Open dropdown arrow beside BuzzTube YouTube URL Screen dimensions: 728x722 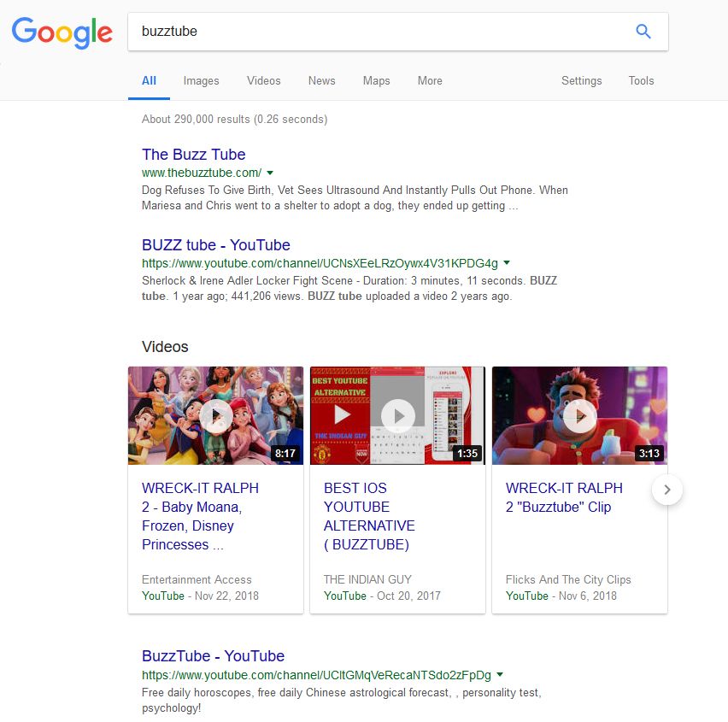pyautogui.click(x=500, y=674)
